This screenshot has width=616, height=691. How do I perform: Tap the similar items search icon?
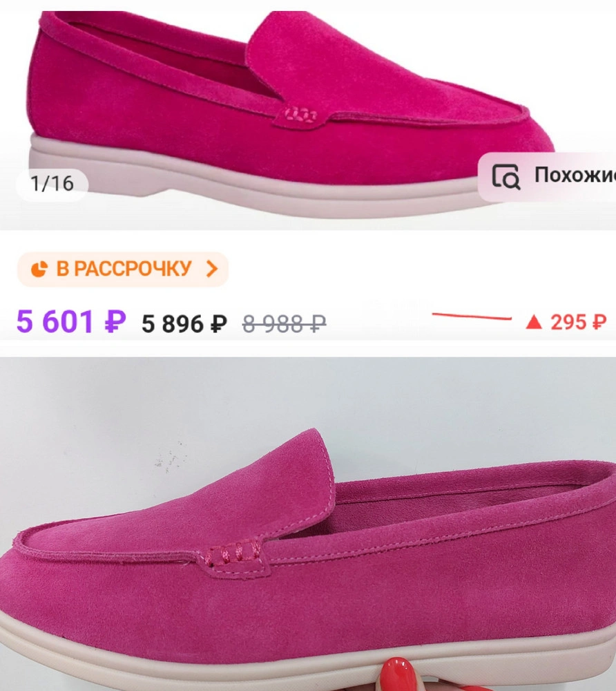[x=506, y=176]
